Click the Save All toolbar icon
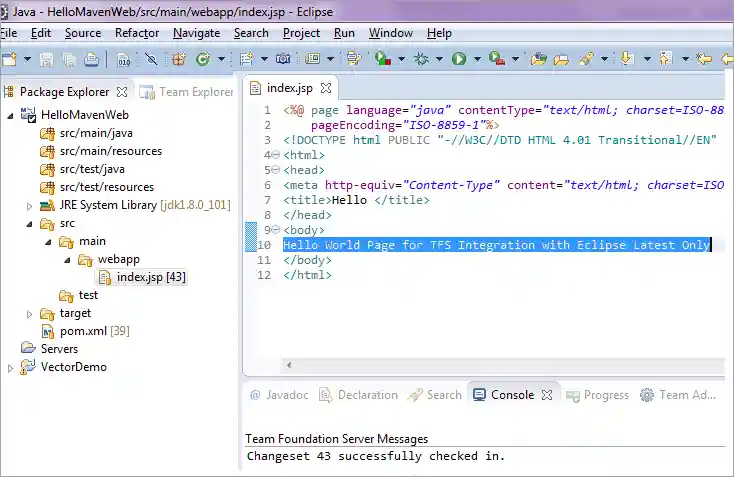This screenshot has width=734, height=477. coord(69,59)
